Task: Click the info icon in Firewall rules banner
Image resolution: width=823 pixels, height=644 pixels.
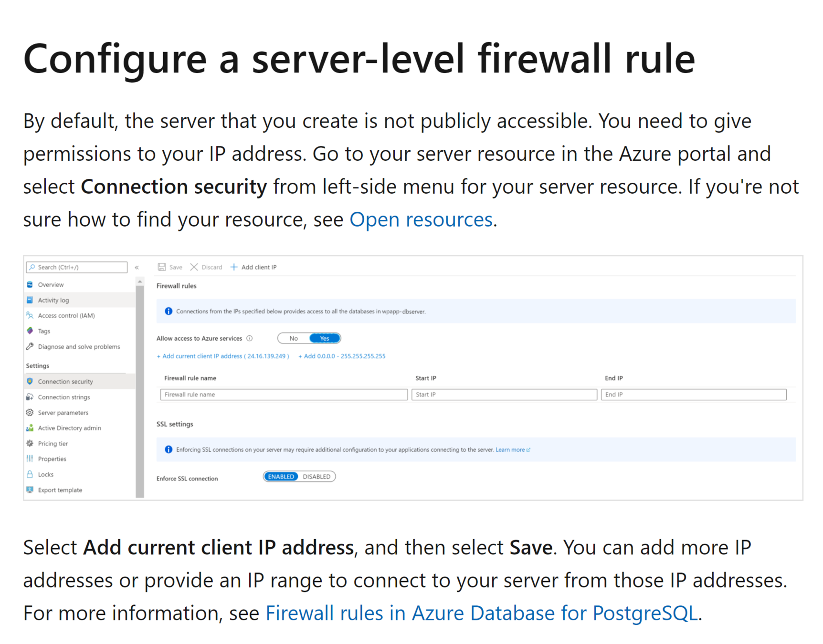Action: (169, 311)
